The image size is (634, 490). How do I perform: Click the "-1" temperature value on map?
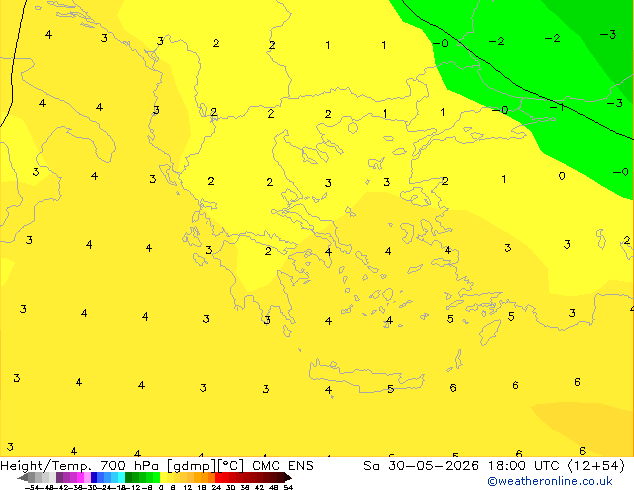557,107
